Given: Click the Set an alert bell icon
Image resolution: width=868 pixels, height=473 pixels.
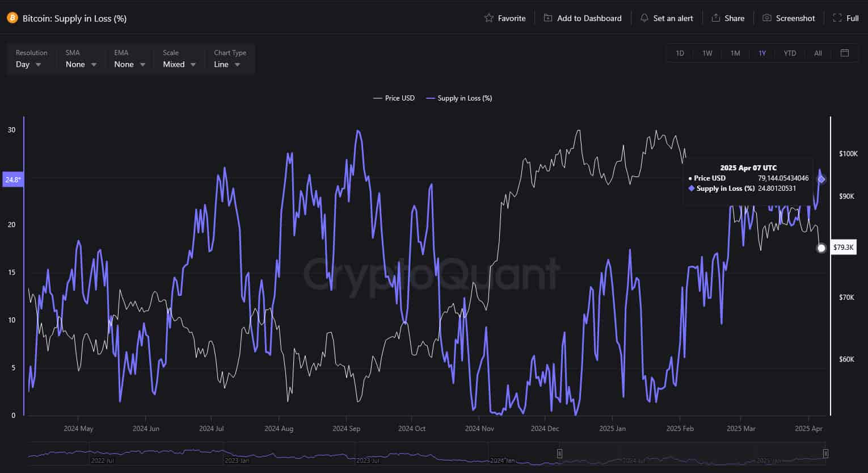Looking at the screenshot, I should pyautogui.click(x=644, y=18).
